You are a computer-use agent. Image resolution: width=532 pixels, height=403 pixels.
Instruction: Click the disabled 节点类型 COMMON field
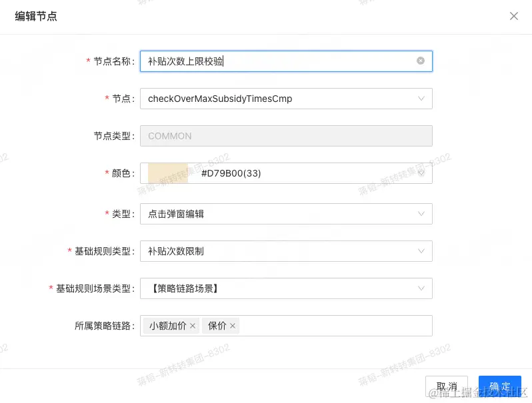[286, 136]
